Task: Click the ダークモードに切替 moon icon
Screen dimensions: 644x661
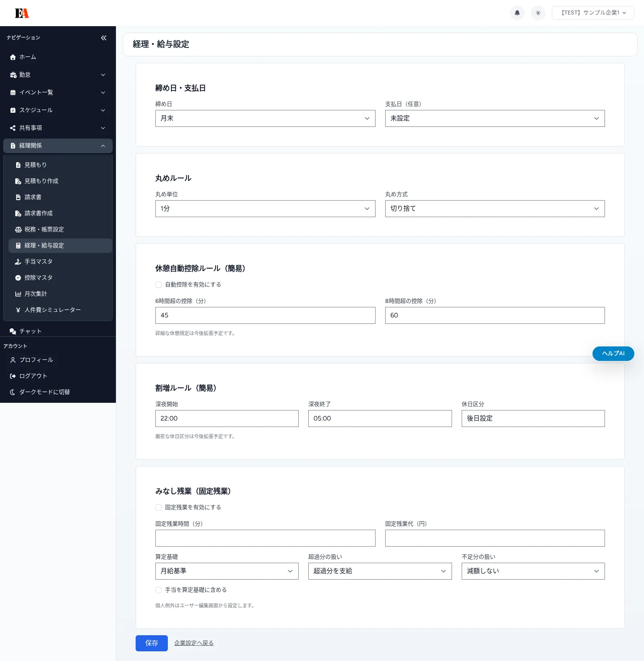Action: pyautogui.click(x=13, y=392)
